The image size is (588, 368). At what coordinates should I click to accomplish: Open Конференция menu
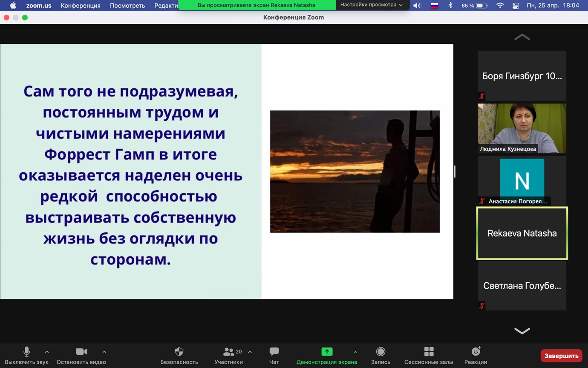tap(81, 6)
